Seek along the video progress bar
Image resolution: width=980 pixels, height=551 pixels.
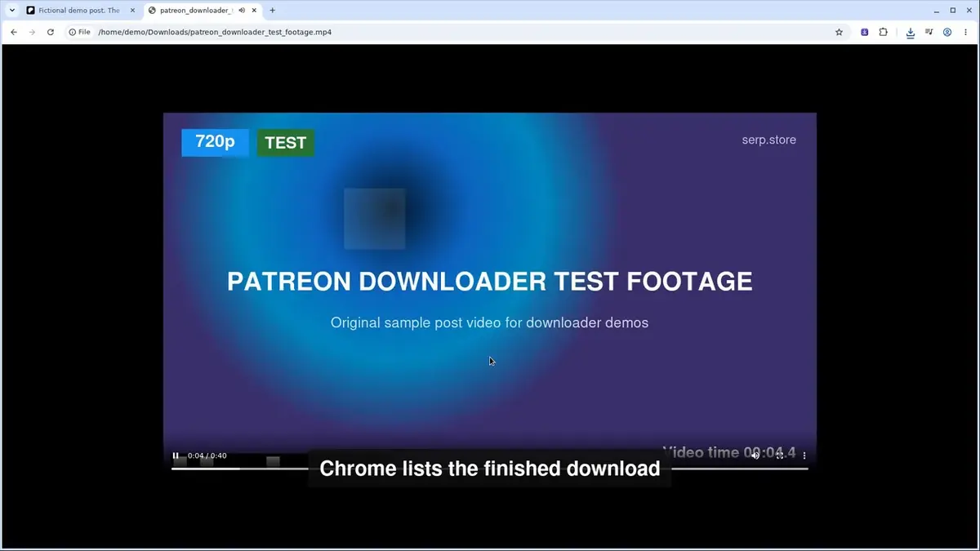click(x=490, y=469)
